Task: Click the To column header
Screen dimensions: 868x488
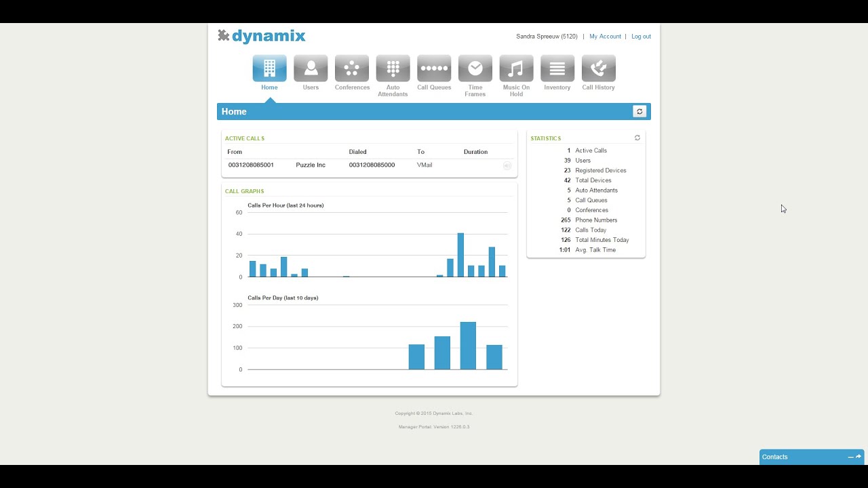Action: coord(420,152)
